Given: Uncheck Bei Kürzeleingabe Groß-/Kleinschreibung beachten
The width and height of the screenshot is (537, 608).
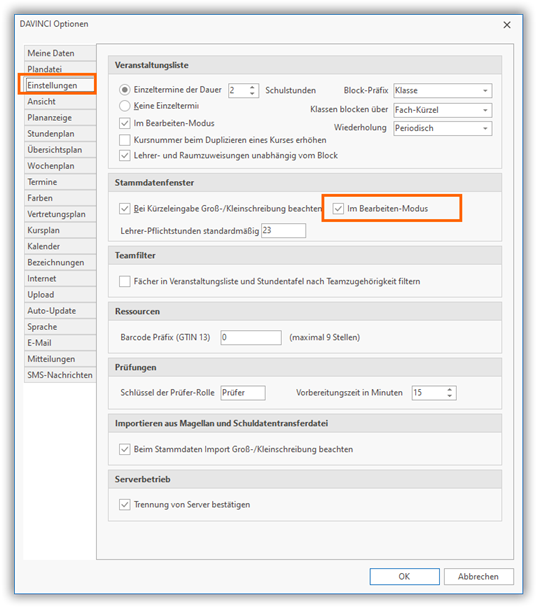Looking at the screenshot, I should tap(124, 209).
